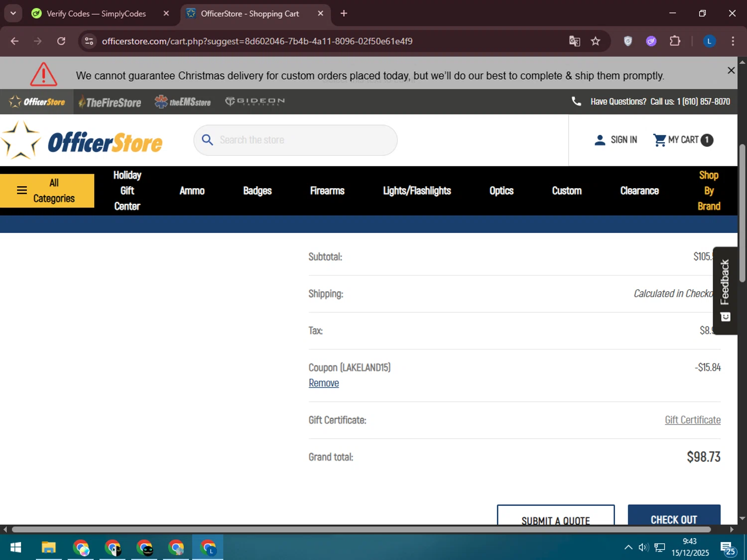Click the officerstore.com URL in address bar
This screenshot has height=560, width=747.
click(257, 41)
